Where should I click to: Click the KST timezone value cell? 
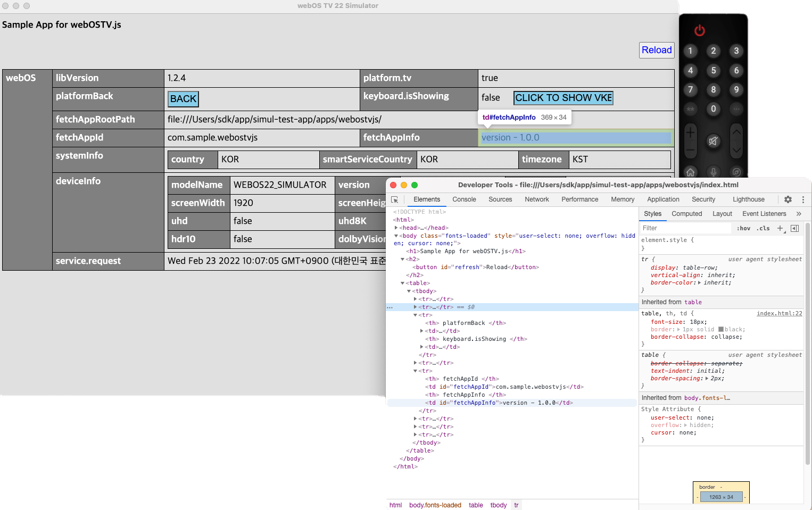(x=620, y=160)
